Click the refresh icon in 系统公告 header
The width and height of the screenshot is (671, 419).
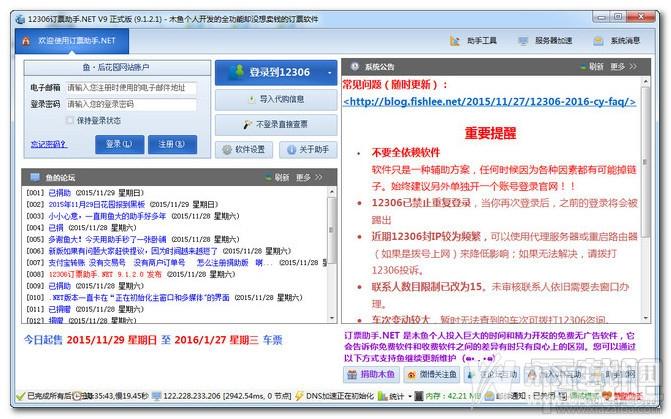(x=583, y=67)
